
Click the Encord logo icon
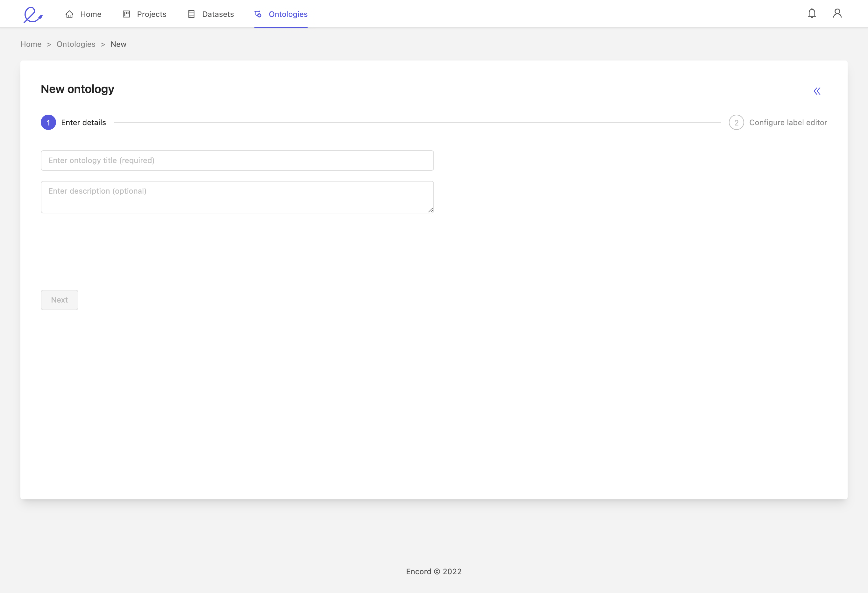coord(33,13)
